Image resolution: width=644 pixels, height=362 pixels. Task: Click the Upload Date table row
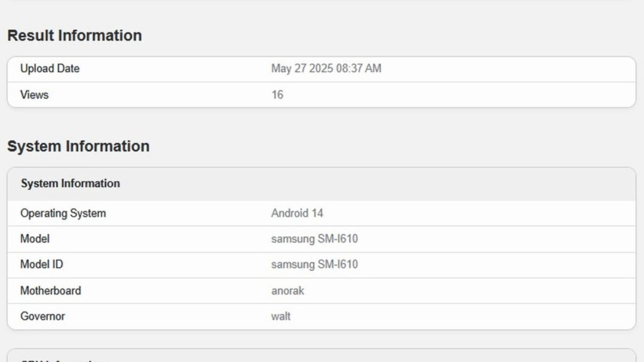tap(321, 69)
